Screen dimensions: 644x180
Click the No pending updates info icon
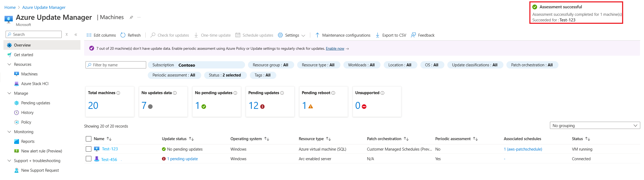pyautogui.click(x=235, y=93)
